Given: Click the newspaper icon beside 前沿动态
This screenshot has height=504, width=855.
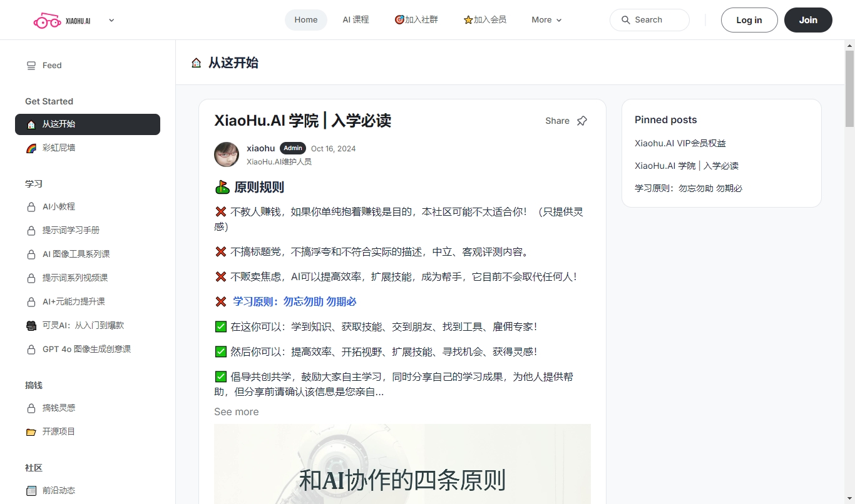Looking at the screenshot, I should 31,491.
